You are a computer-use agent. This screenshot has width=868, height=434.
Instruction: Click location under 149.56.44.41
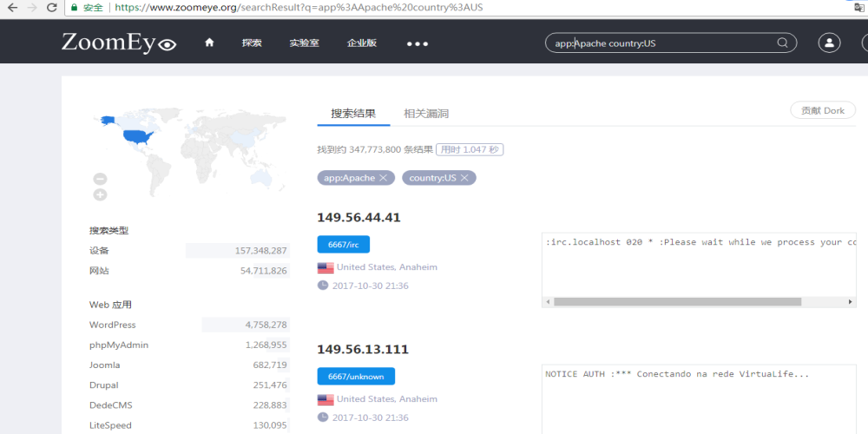pos(387,267)
